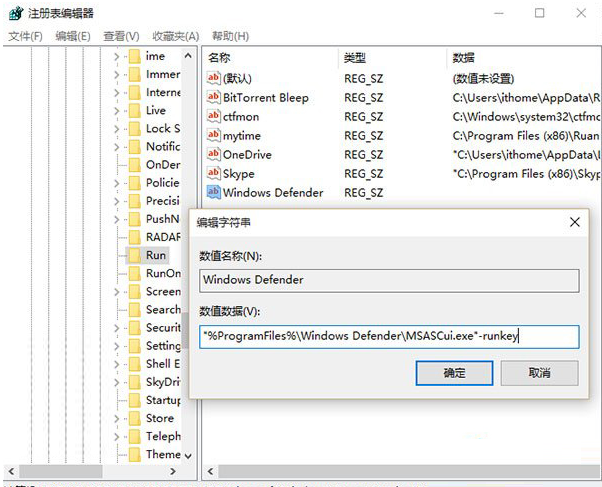
Task: Expand the Store registry key
Action: pyautogui.click(x=117, y=419)
